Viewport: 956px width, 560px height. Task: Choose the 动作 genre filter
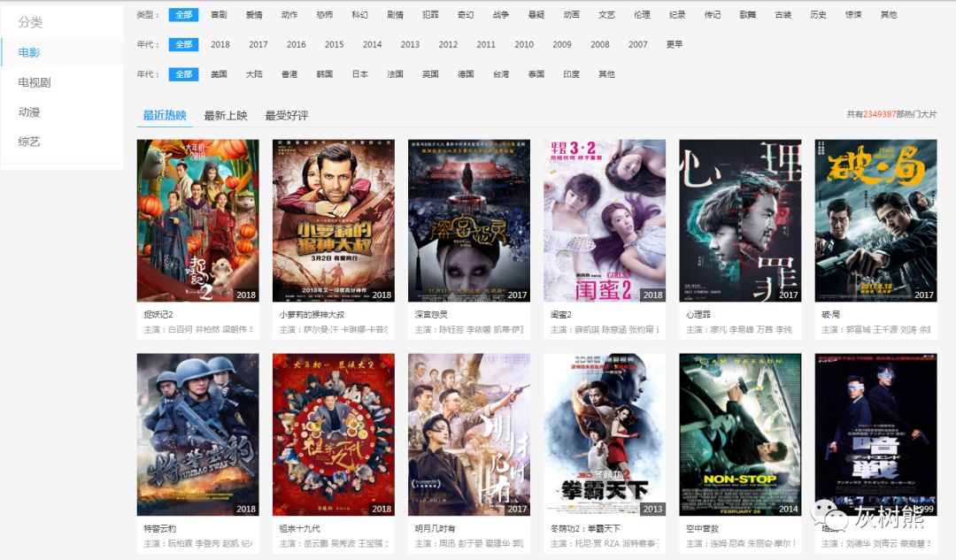point(289,15)
